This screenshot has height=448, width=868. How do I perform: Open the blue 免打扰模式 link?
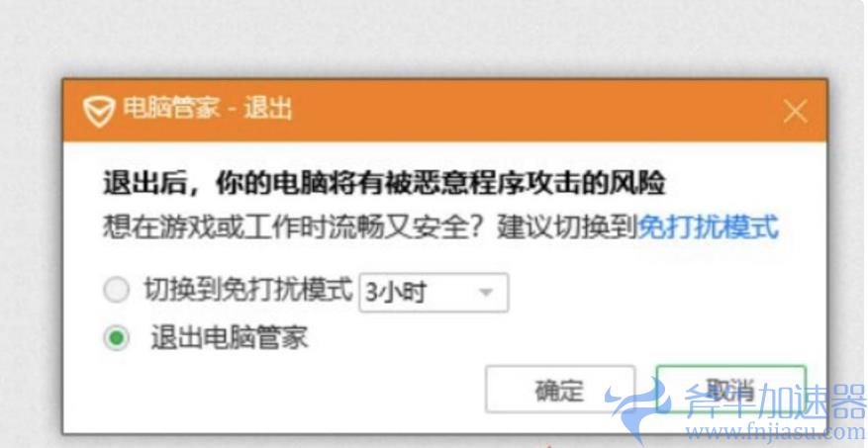click(708, 226)
